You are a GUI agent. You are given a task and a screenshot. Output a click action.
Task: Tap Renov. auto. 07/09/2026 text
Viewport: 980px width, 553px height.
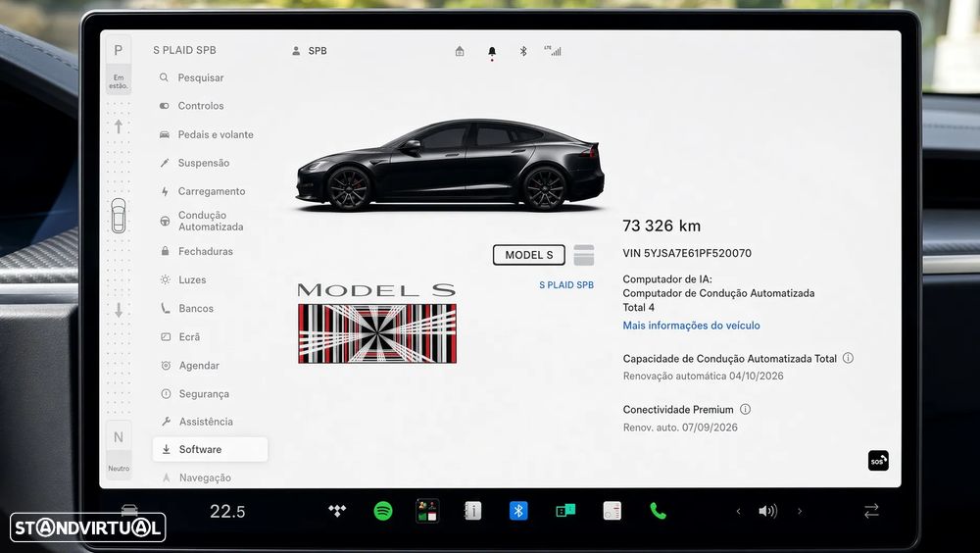[680, 427]
